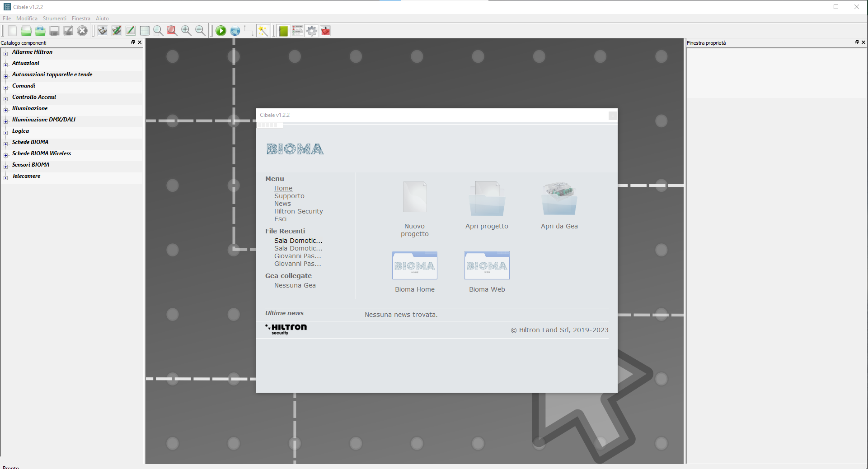The image size is (868, 469).
Task: Click the zoom out magnifier icon
Action: (200, 31)
